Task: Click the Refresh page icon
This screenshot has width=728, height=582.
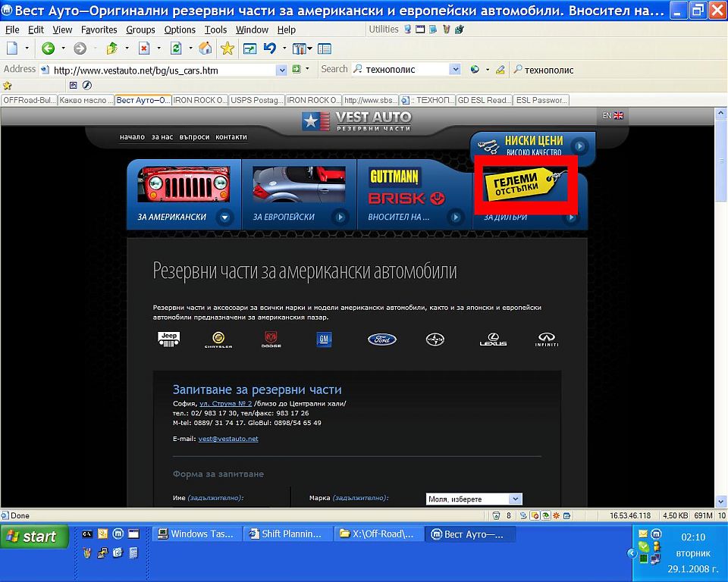Action: point(176,48)
